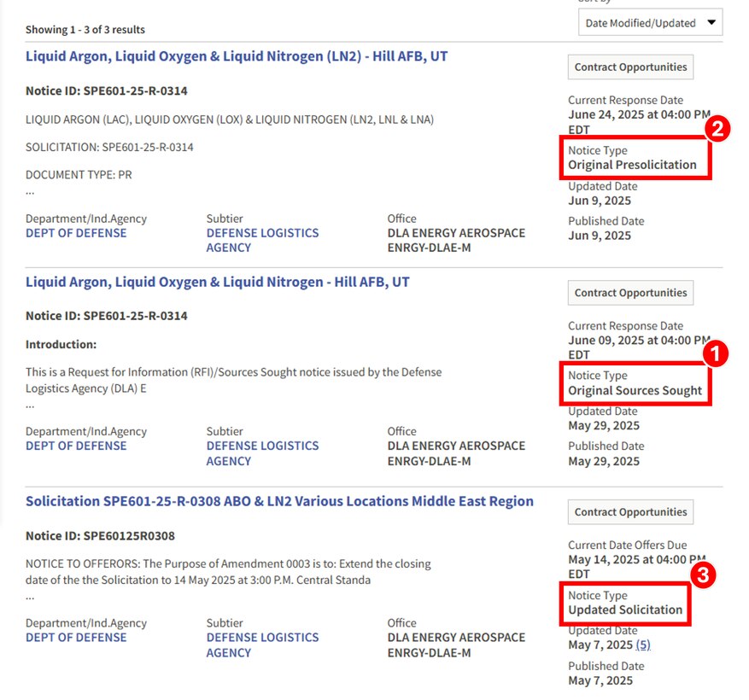This screenshot has height=700, width=749.
Task: Click Contract Opportunities button on third result
Action: point(629,511)
